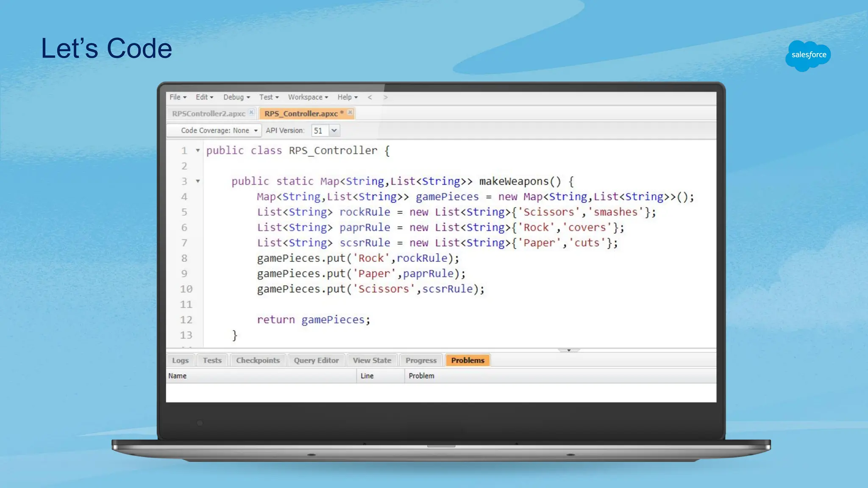Image resolution: width=868 pixels, height=488 pixels.
Task: Collapse the class fold arrow on line 1
Action: [x=198, y=150]
